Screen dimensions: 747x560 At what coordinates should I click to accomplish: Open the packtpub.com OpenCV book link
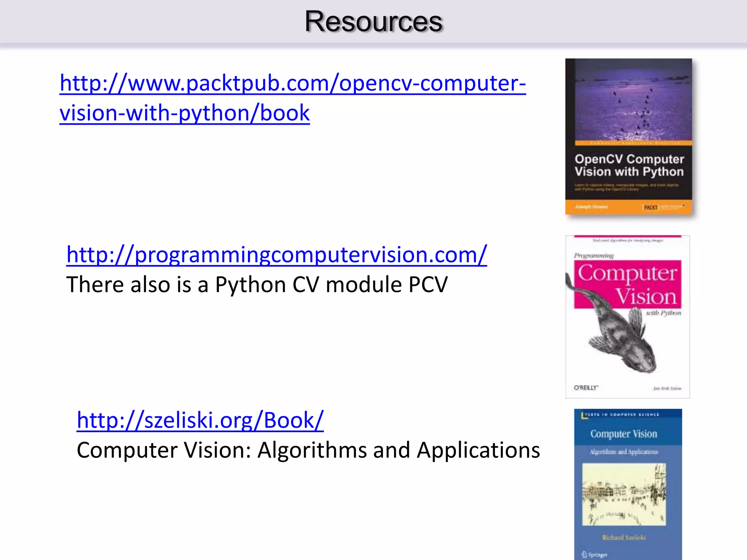tap(293, 98)
